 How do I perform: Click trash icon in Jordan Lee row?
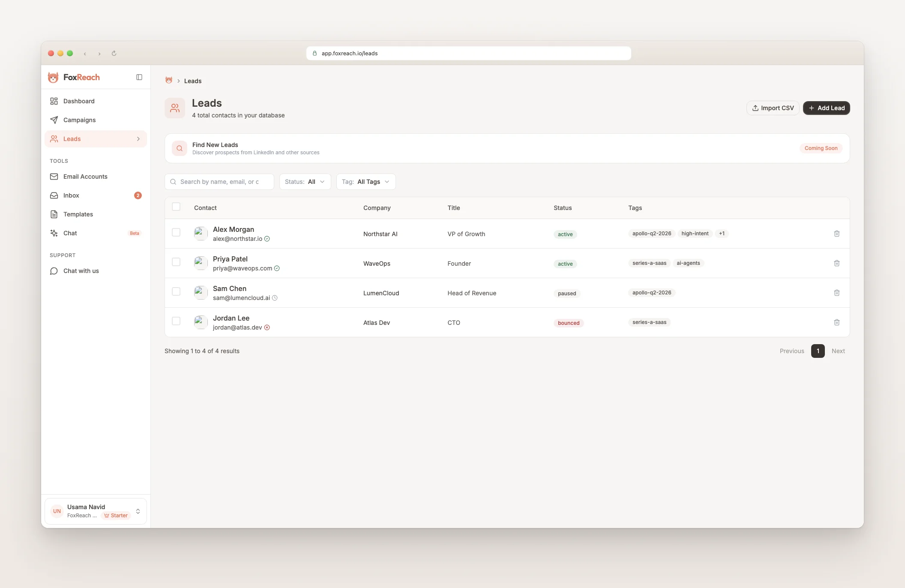(836, 322)
